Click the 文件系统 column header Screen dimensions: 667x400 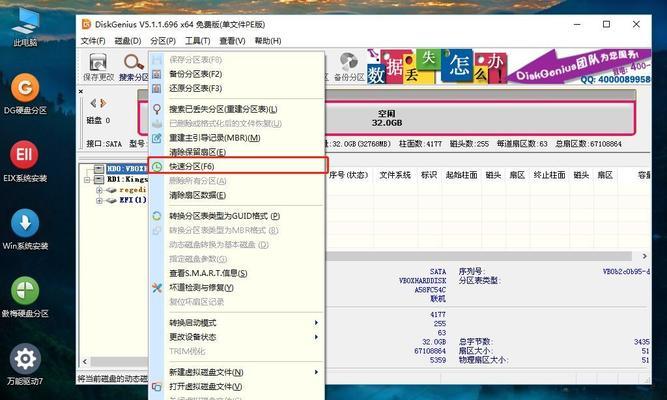(395, 175)
